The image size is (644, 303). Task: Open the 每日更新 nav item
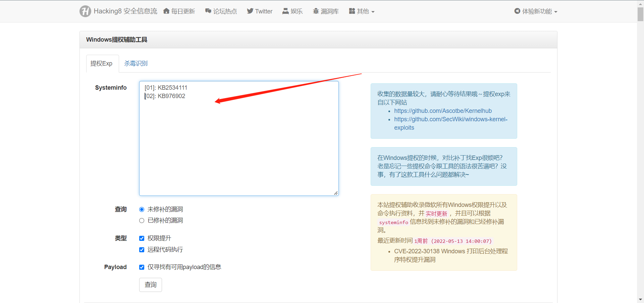pos(179,11)
